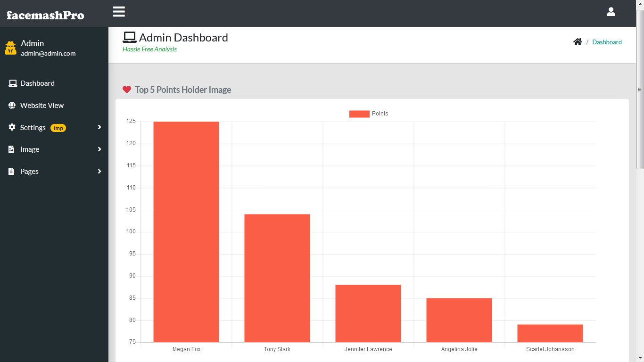This screenshot has height=362, width=644.
Task: Toggle the hamburger sidebar menu
Action: 119,12
